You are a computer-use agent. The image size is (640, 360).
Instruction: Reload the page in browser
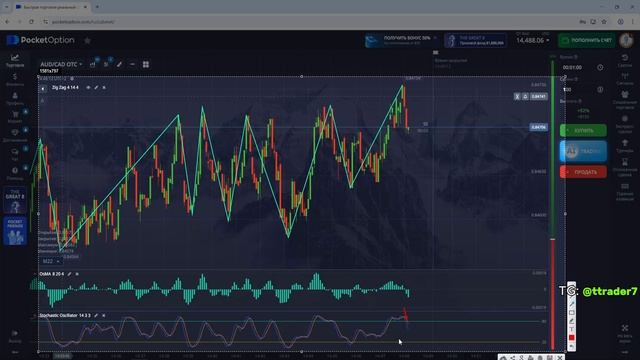pyautogui.click(x=31, y=22)
